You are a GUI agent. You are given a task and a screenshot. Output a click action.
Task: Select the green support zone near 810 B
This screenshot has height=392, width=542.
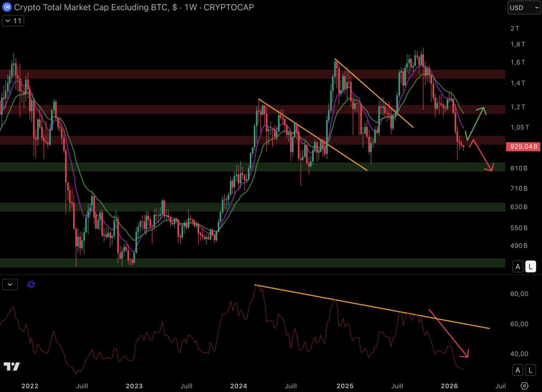tap(218, 167)
